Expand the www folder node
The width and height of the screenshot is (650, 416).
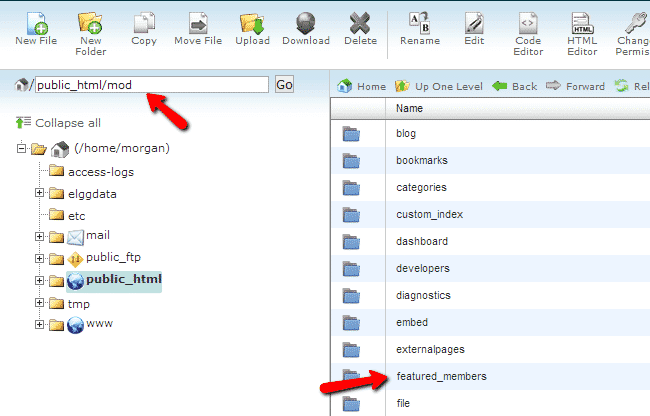[x=39, y=324]
